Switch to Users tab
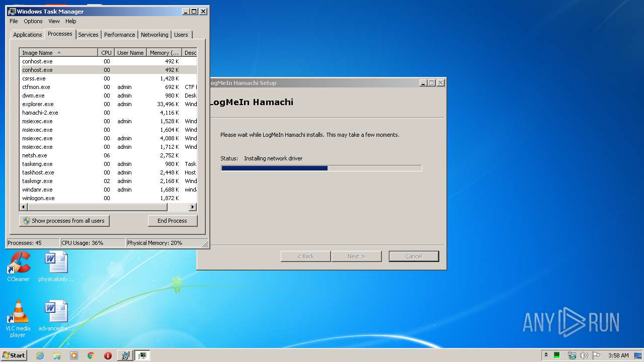The image size is (644, 362). coord(181,35)
